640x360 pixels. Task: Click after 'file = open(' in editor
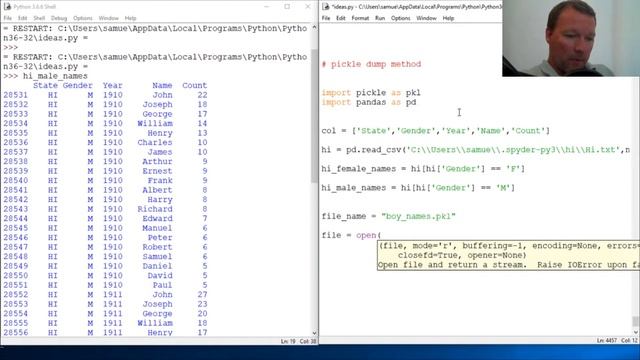pos(382,235)
